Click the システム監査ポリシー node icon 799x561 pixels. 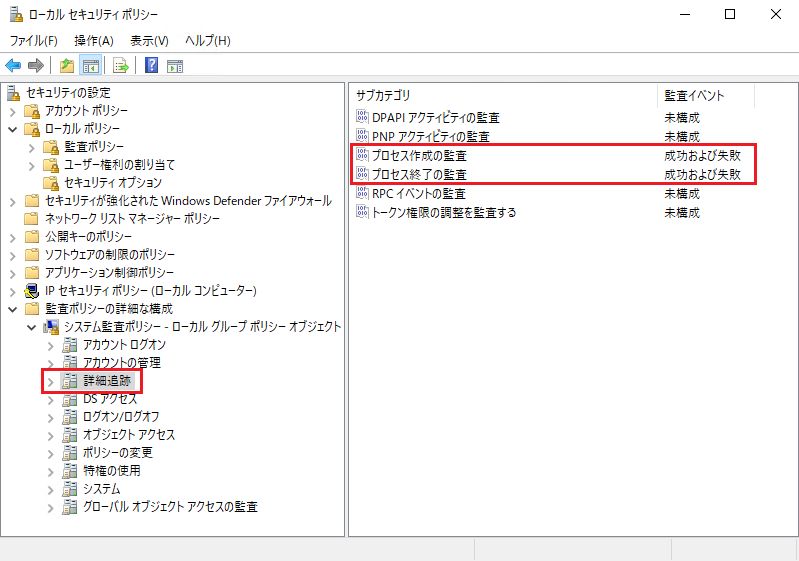[51, 327]
